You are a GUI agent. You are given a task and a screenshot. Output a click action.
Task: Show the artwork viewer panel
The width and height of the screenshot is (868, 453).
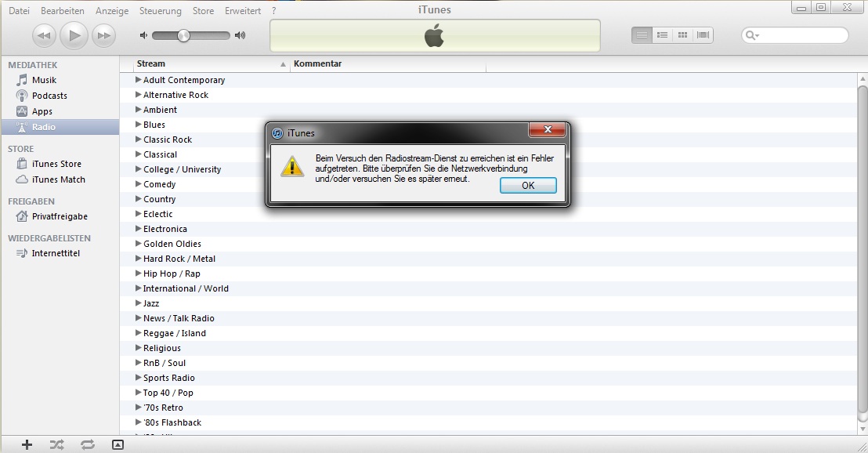click(118, 444)
